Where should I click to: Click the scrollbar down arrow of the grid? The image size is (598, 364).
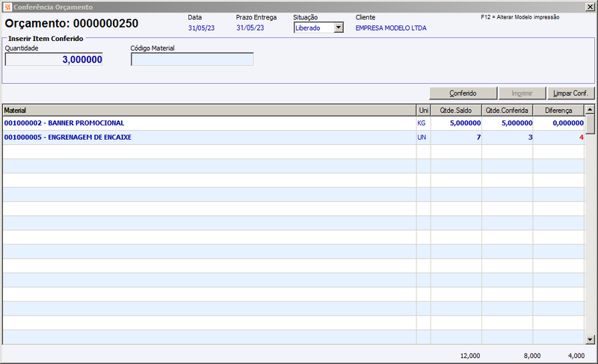click(590, 339)
